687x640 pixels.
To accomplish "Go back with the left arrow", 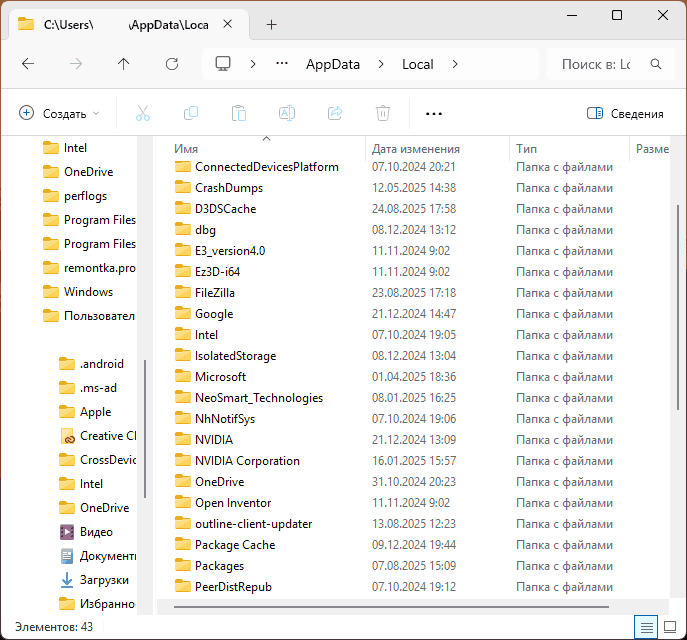I will (28, 64).
